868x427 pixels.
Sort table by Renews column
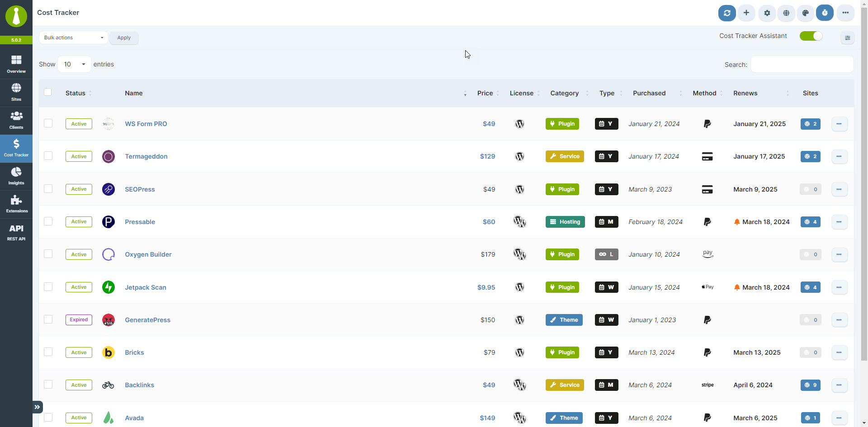[x=761, y=93]
